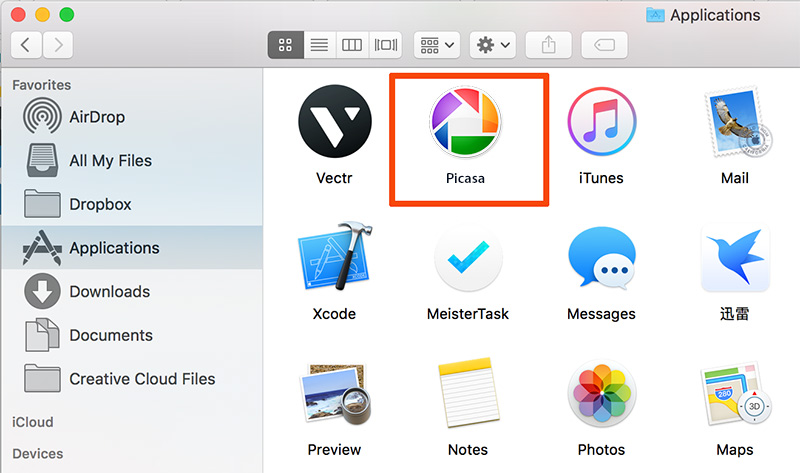Select the Creative Cloud Files label

coord(142,379)
